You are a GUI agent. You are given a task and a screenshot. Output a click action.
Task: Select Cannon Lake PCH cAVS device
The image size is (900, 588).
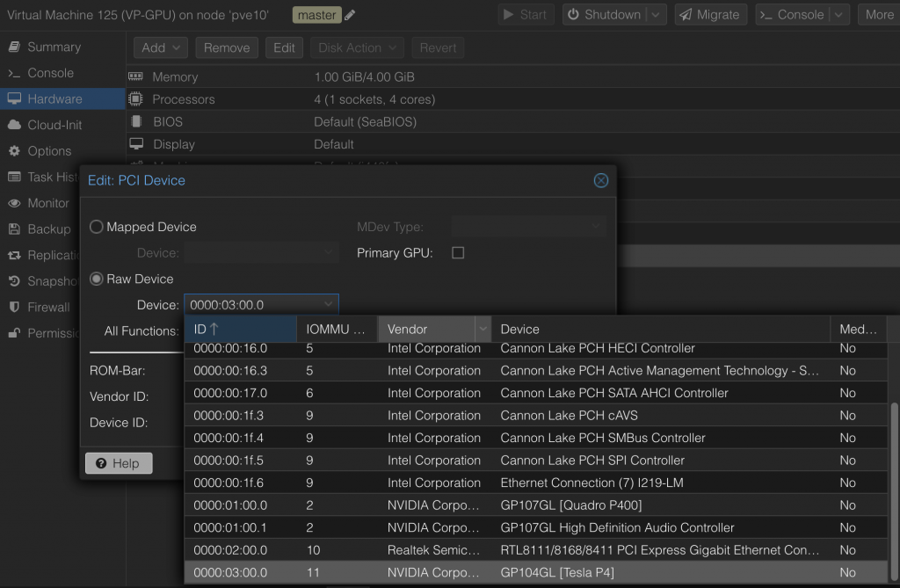click(x=536, y=416)
